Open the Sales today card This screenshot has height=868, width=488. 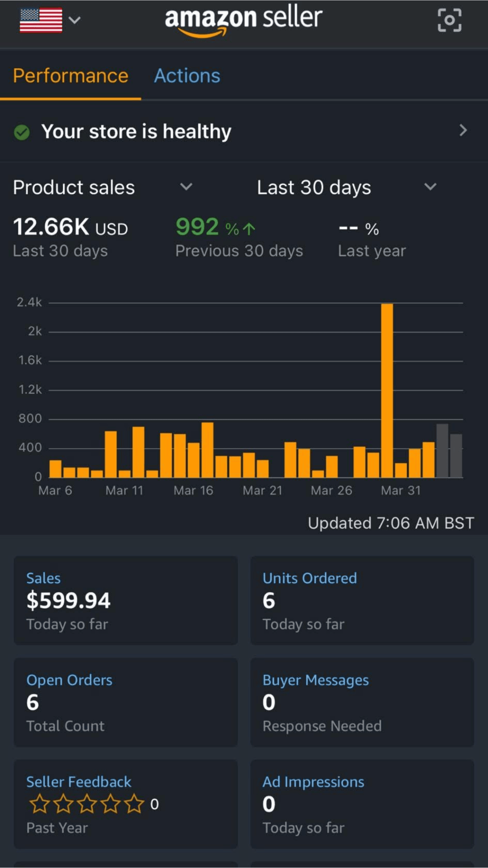coord(126,600)
